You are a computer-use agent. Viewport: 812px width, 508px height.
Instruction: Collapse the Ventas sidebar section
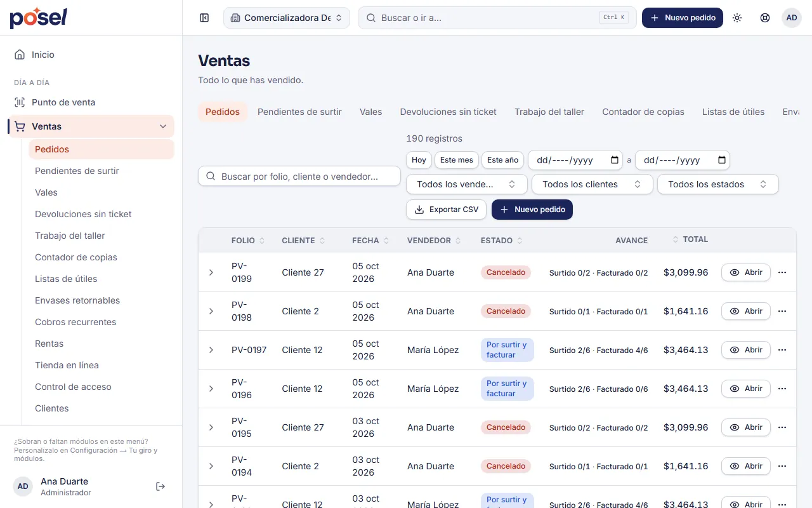(163, 126)
